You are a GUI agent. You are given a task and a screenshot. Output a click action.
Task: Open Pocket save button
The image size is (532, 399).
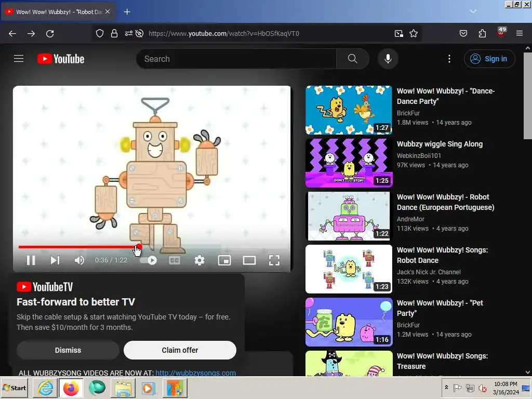point(463,33)
